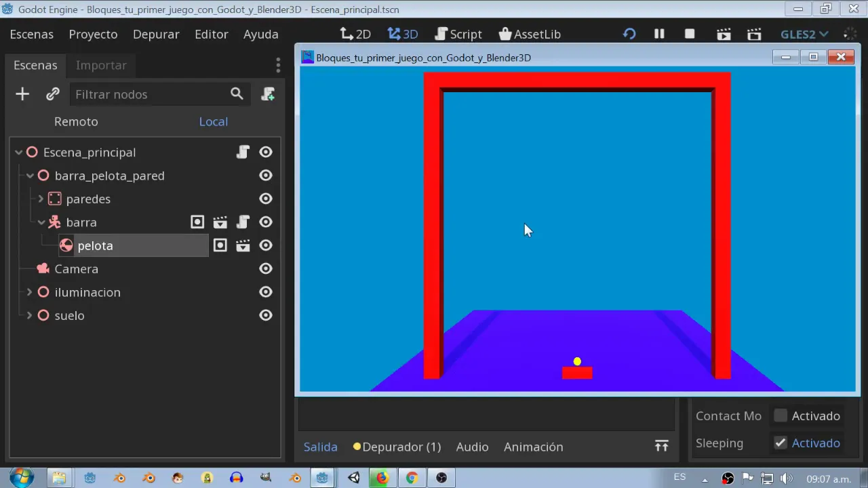Expand the iluminacion node

(x=29, y=292)
